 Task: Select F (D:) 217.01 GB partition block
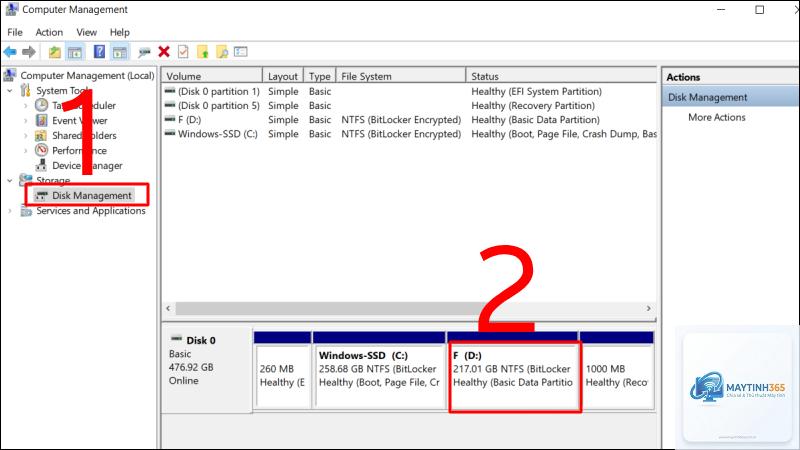click(514, 376)
